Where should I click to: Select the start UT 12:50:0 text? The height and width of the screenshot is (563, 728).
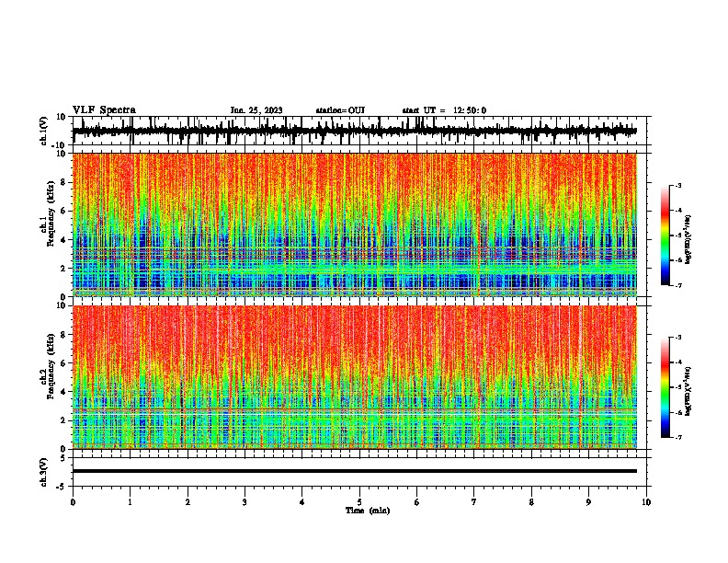[444, 110]
